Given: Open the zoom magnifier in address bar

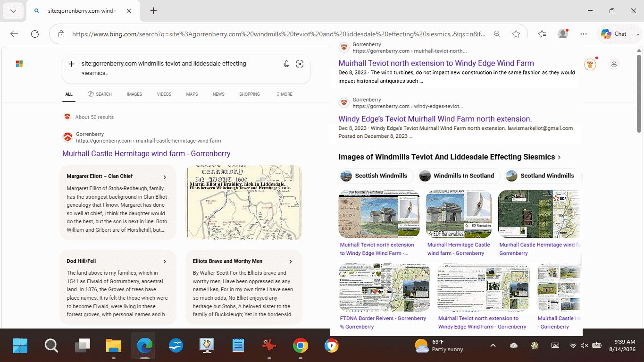Looking at the screenshot, I should pyautogui.click(x=497, y=34).
